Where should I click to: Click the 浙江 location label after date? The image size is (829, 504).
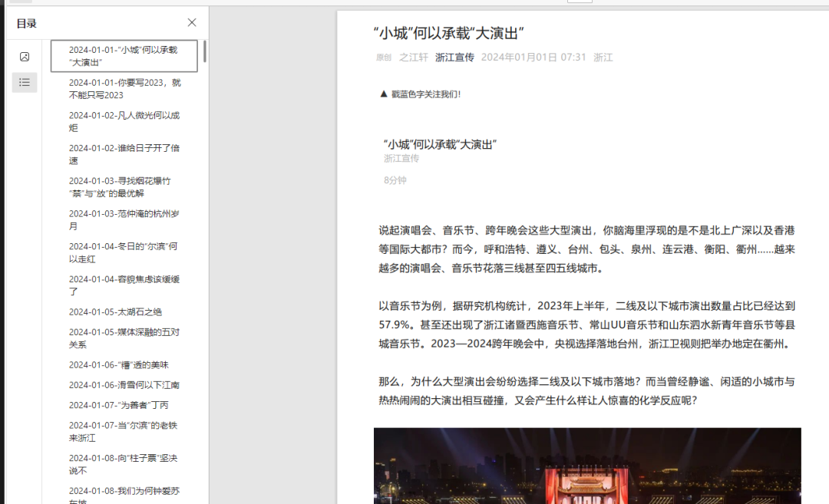coord(603,57)
